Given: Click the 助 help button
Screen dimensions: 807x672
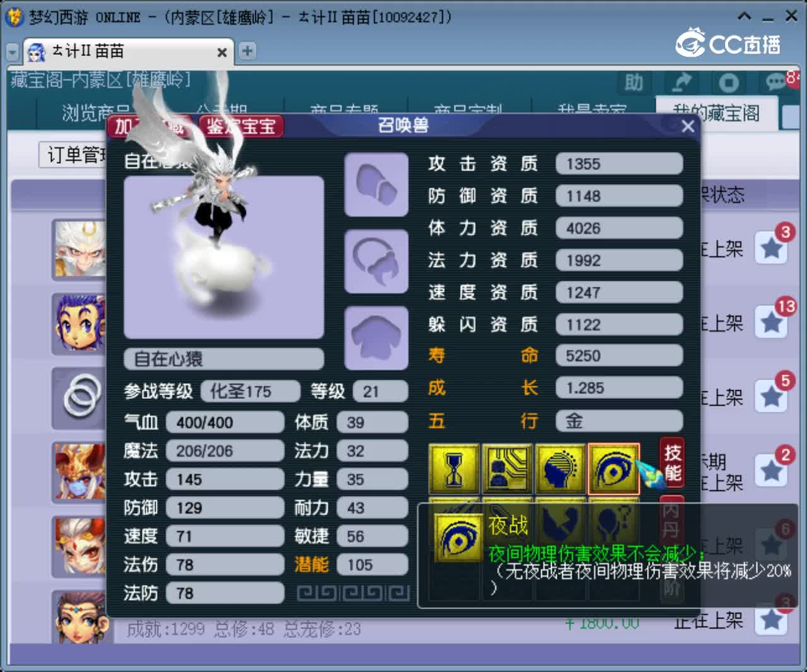Looking at the screenshot, I should 634,83.
